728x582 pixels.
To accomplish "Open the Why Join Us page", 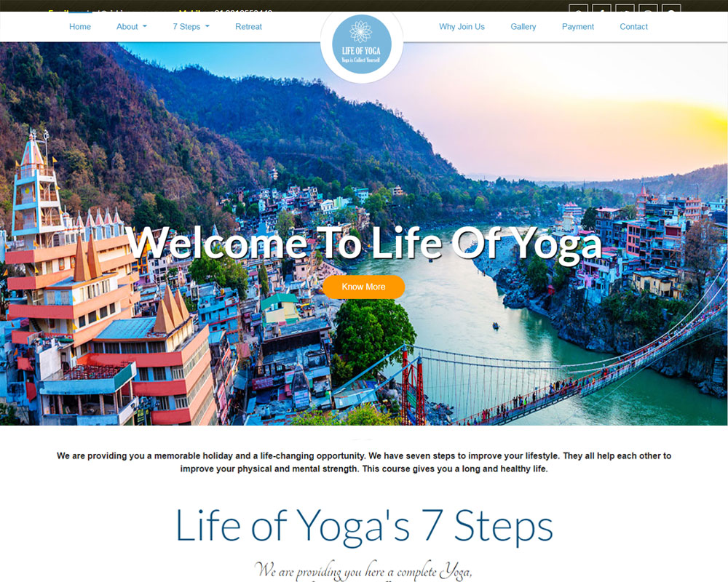I will tap(462, 27).
